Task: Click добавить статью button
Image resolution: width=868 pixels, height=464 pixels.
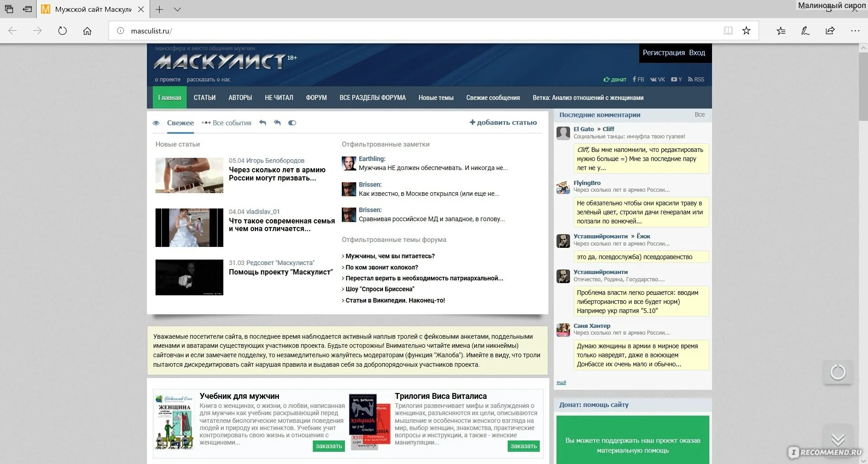Action: [503, 123]
